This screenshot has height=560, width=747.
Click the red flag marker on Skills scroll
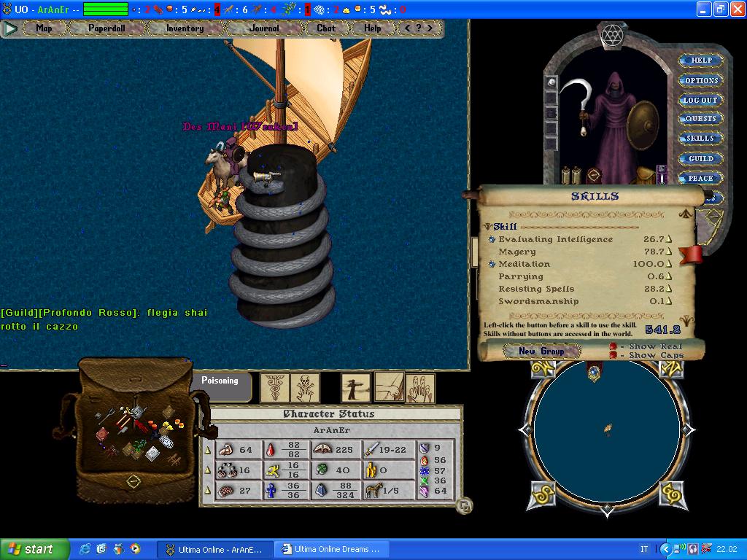pyautogui.click(x=691, y=254)
